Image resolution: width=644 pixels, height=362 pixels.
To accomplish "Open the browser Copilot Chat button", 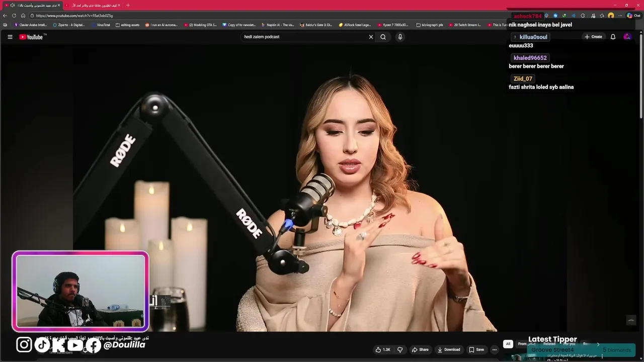I will pos(633,16).
